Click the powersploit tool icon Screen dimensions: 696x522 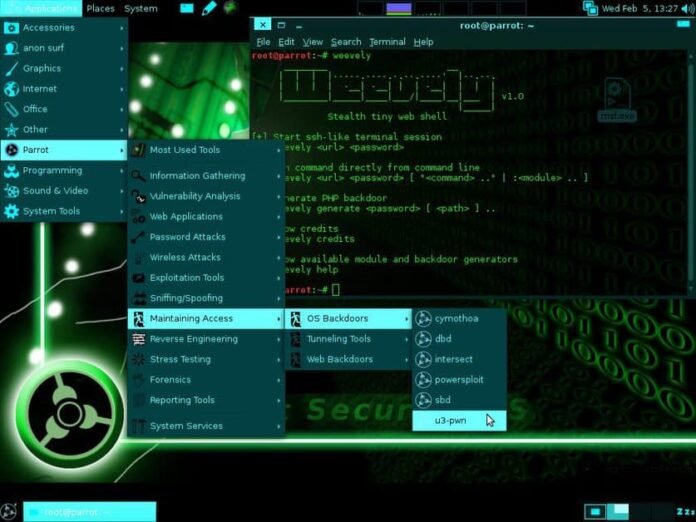tap(423, 380)
